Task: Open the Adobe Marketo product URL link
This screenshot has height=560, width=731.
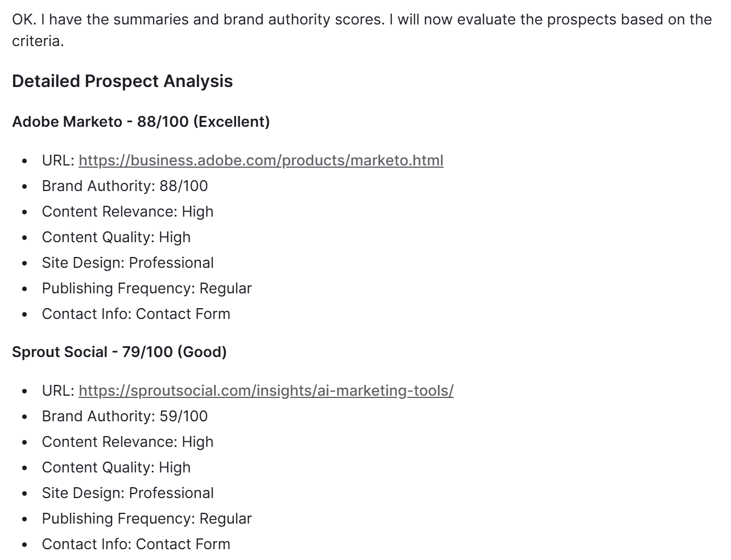Action: coord(261,160)
